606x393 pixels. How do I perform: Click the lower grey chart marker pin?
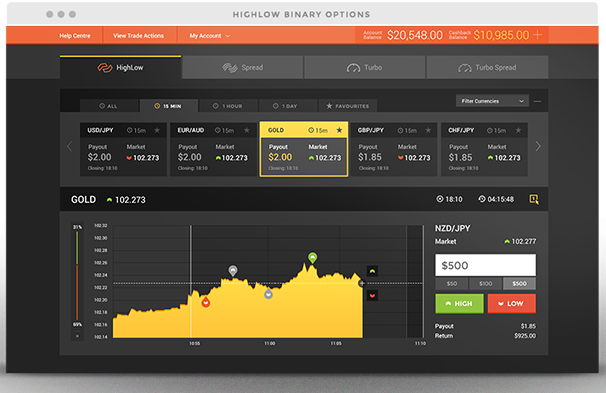tap(268, 294)
